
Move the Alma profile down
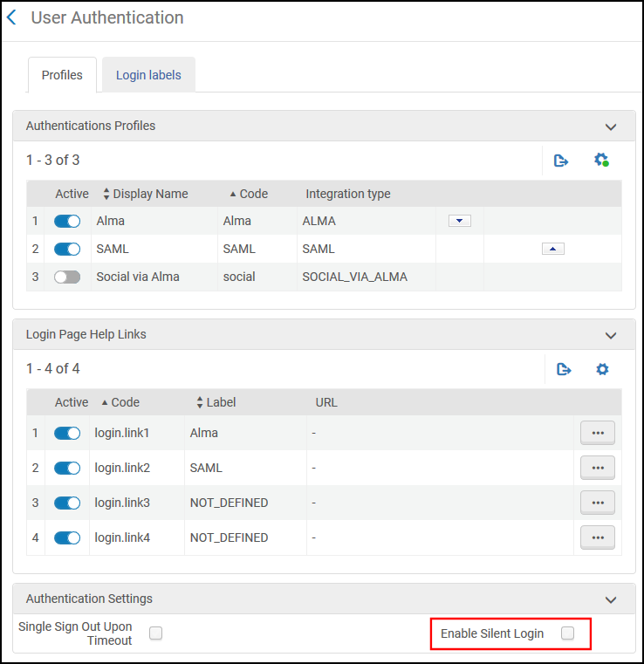point(459,221)
